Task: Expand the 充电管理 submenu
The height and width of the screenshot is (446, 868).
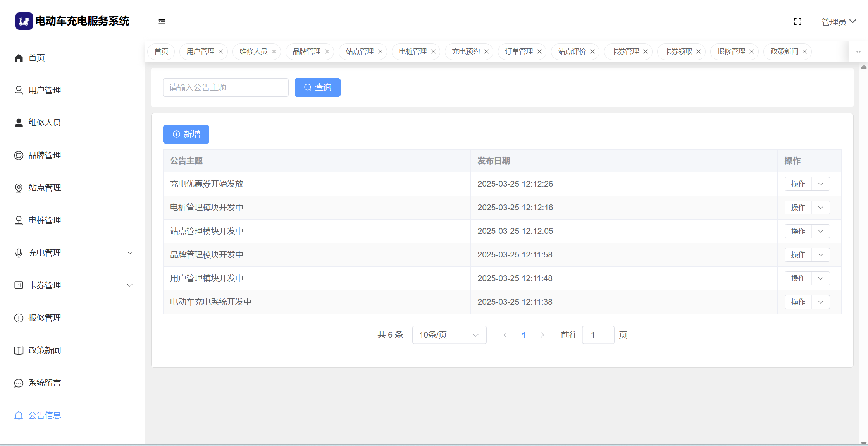Action: click(x=130, y=253)
